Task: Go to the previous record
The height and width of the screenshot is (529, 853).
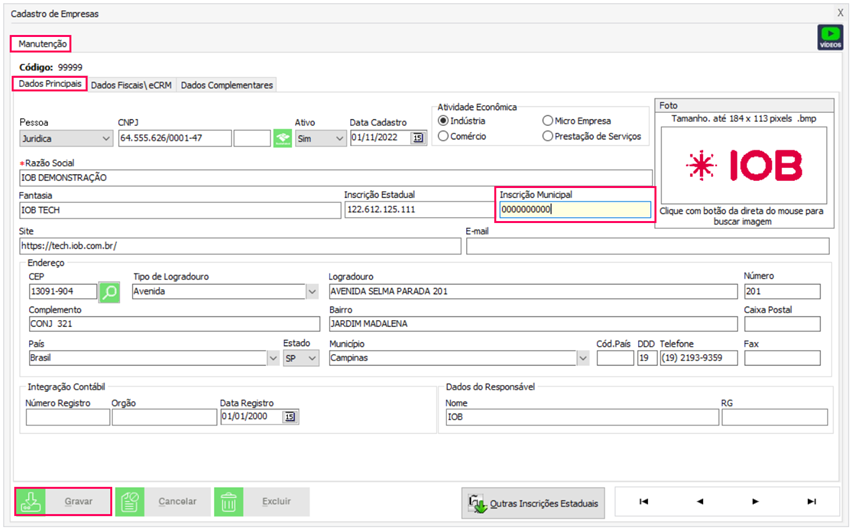Action: point(699,501)
